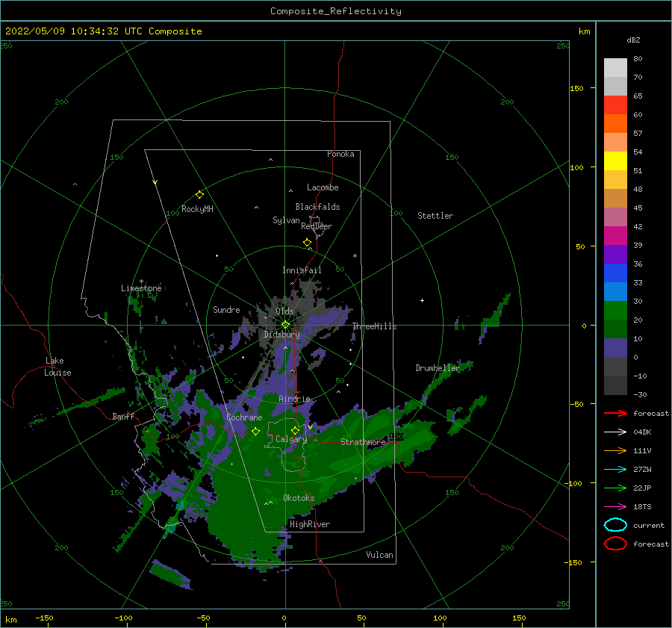Click the Lake Louise label
Image resolution: width=672 pixels, height=628 pixels.
57,367
